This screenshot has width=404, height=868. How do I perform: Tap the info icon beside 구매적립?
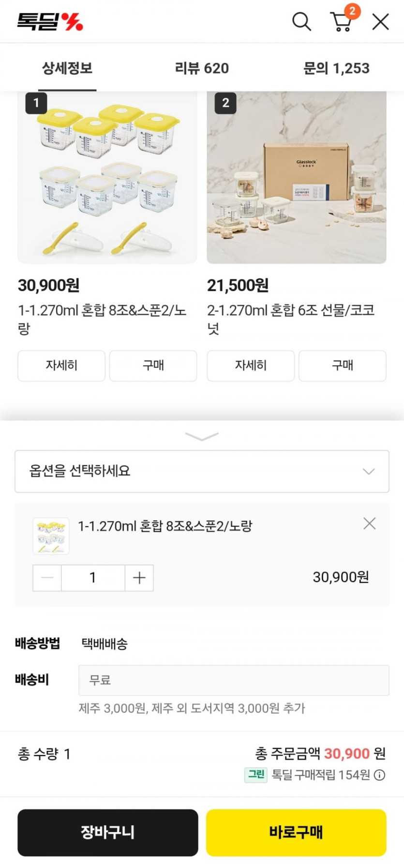point(380,775)
